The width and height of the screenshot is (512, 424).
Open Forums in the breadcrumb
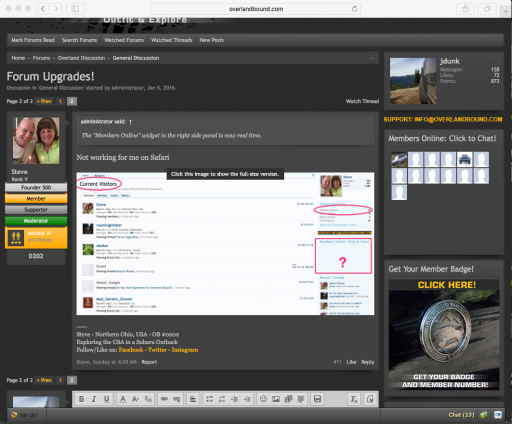tap(41, 58)
